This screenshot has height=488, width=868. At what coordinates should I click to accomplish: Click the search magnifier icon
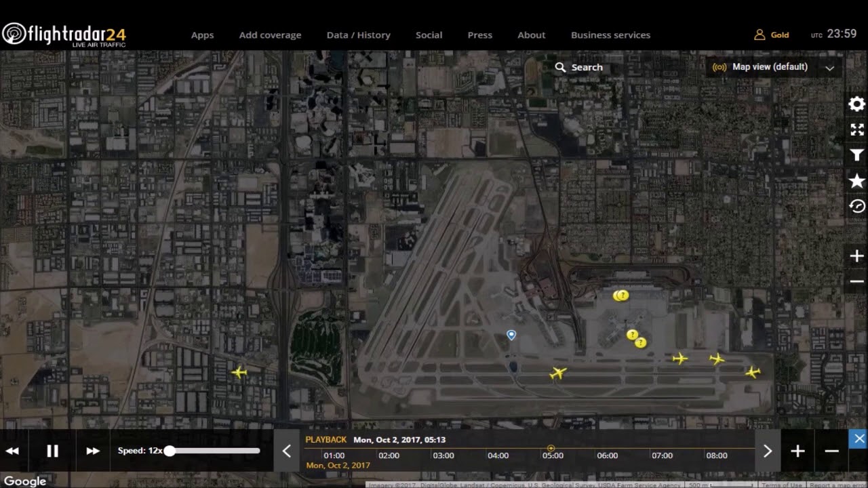coord(560,67)
